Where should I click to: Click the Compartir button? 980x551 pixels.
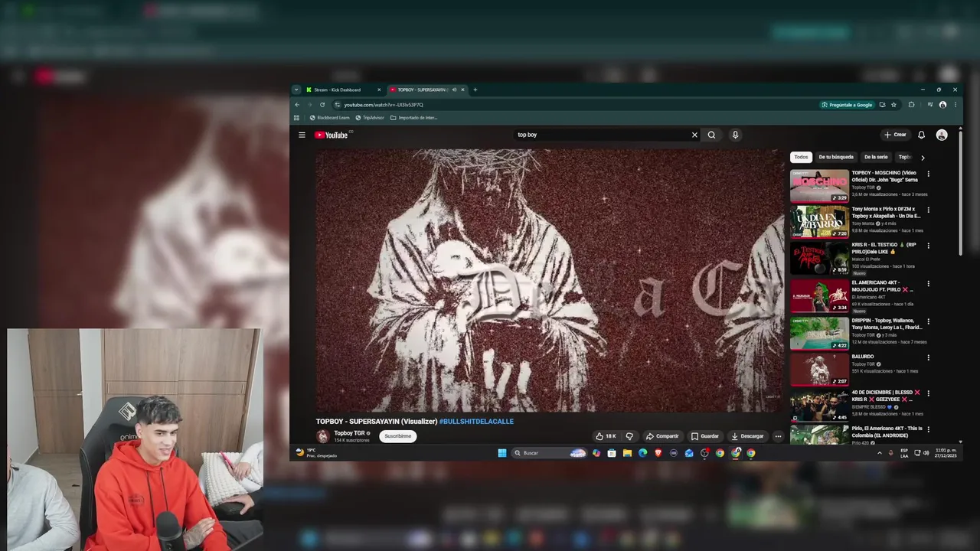(662, 436)
